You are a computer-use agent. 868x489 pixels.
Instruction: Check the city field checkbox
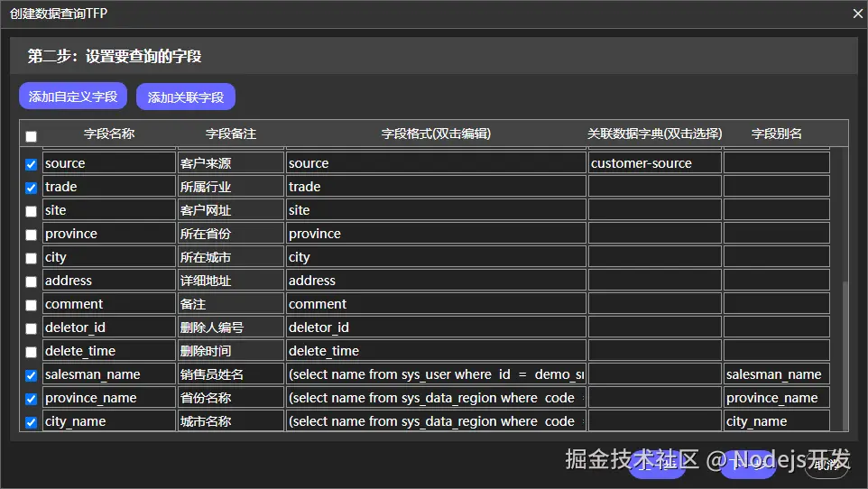pyautogui.click(x=31, y=258)
